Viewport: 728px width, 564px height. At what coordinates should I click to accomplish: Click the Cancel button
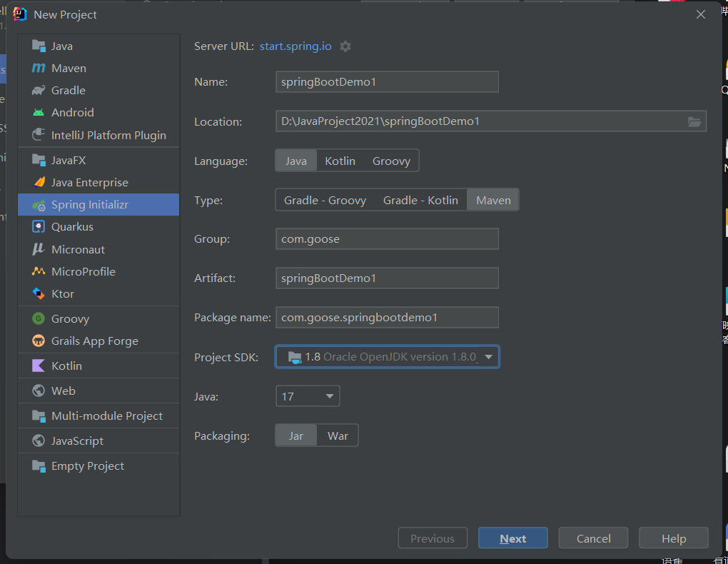pyautogui.click(x=593, y=538)
